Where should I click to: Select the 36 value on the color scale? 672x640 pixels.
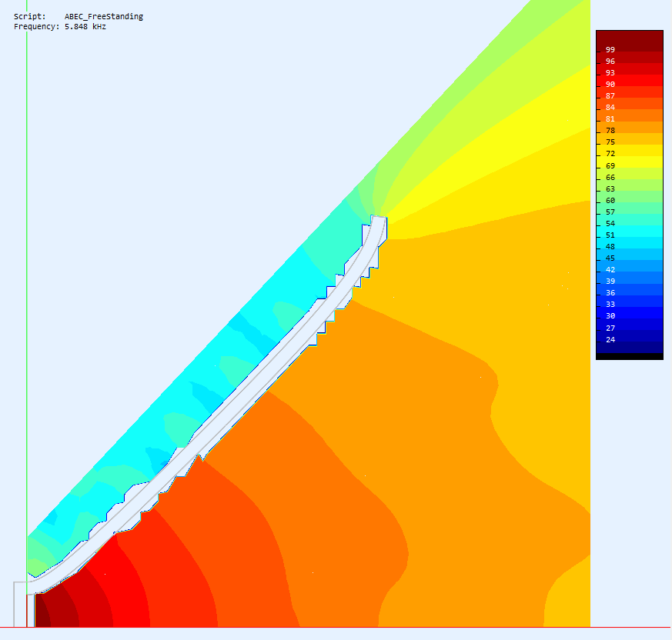[610, 292]
